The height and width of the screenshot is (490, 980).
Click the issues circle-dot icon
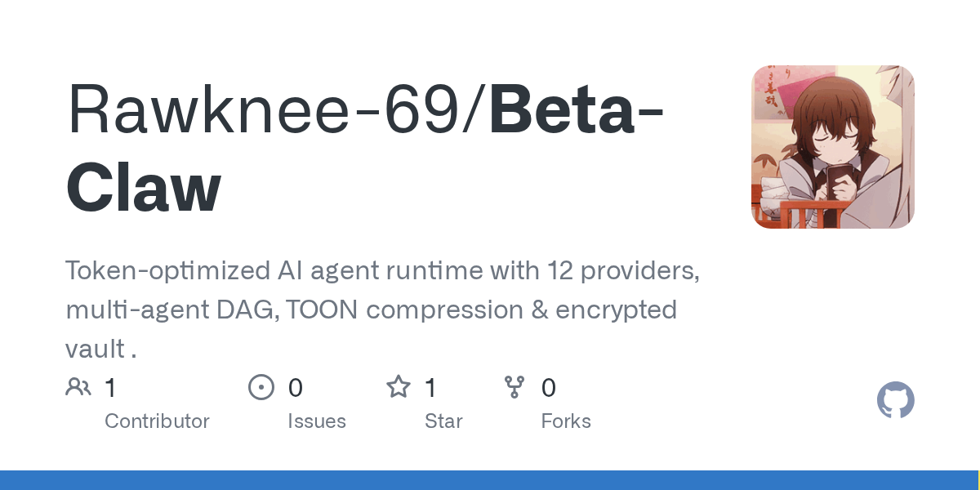coord(261,387)
